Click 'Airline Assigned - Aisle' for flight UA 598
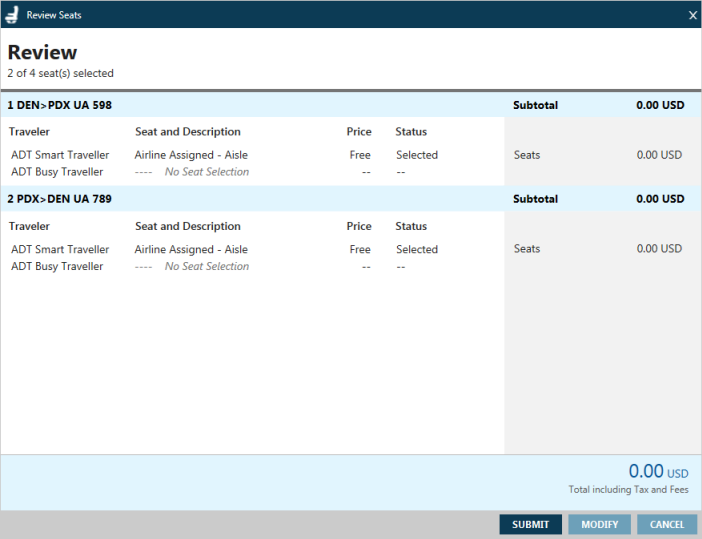 coord(191,155)
